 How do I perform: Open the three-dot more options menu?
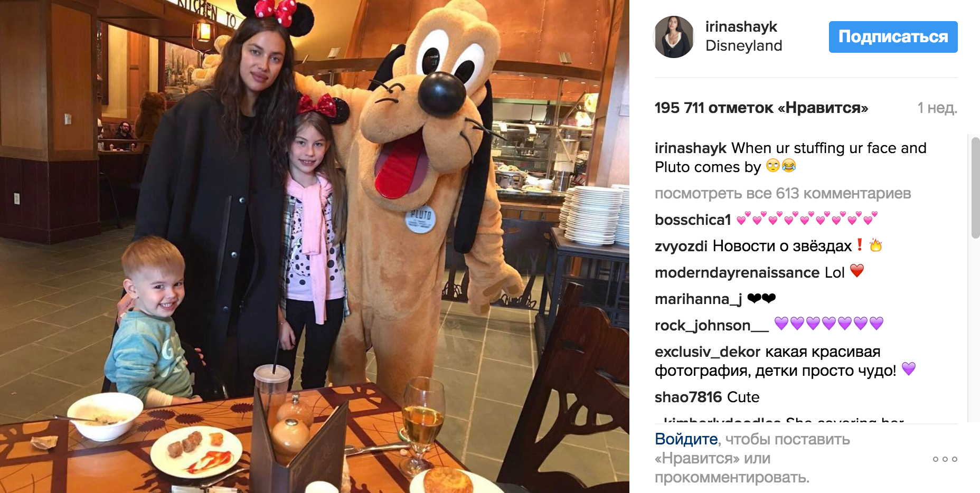(945, 459)
